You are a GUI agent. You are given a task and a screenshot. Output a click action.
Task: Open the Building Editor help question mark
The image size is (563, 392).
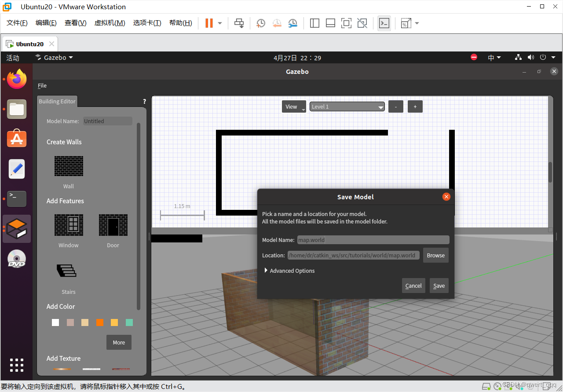coord(144,102)
